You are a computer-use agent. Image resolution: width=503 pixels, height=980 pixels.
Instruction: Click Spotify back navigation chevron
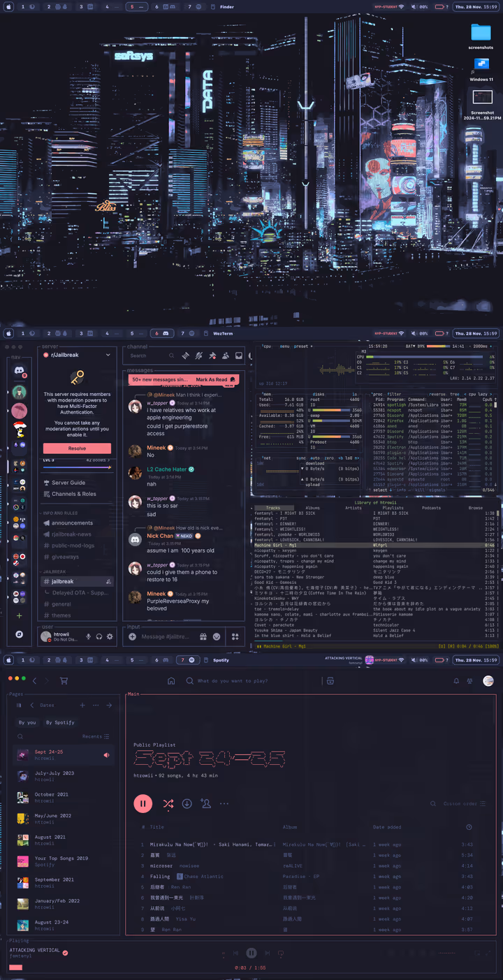(x=34, y=681)
